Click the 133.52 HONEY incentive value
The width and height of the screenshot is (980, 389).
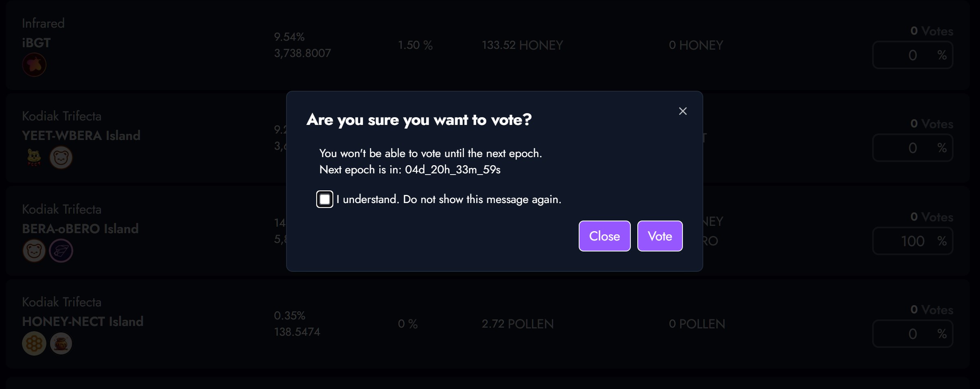(x=522, y=45)
